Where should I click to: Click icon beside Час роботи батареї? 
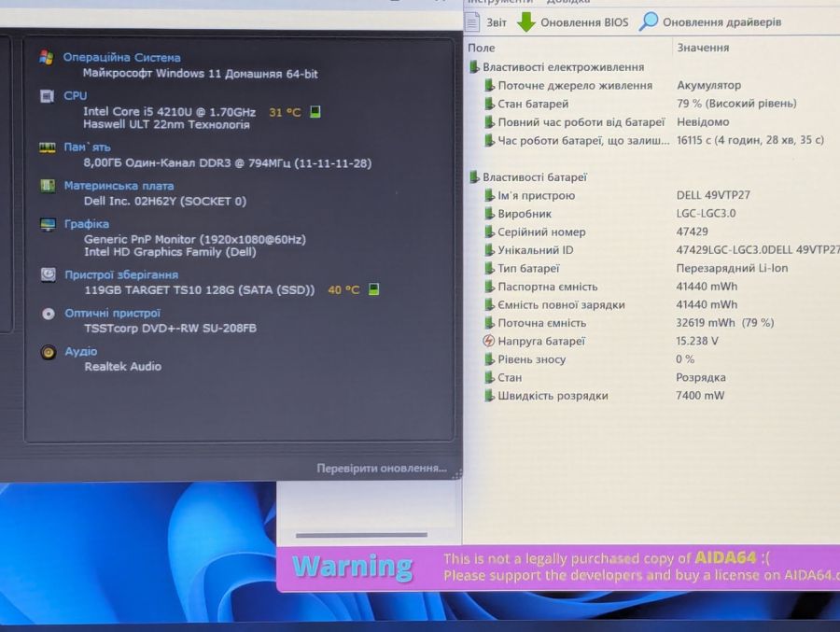coord(489,140)
